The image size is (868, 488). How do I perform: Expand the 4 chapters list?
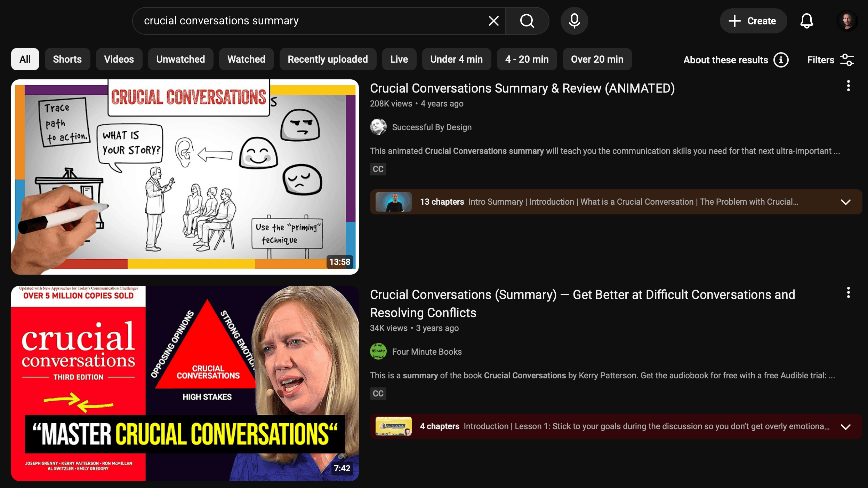(x=845, y=427)
